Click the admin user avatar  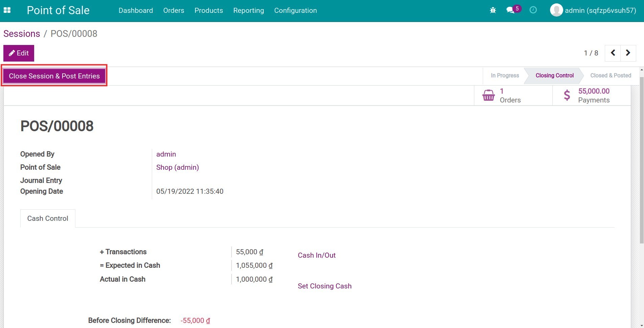click(x=556, y=10)
